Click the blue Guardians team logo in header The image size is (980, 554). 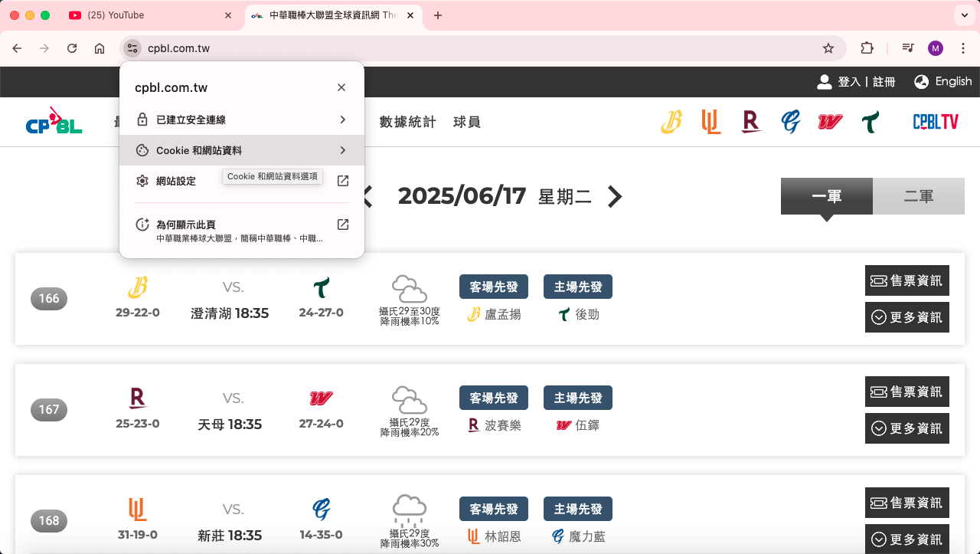point(790,122)
